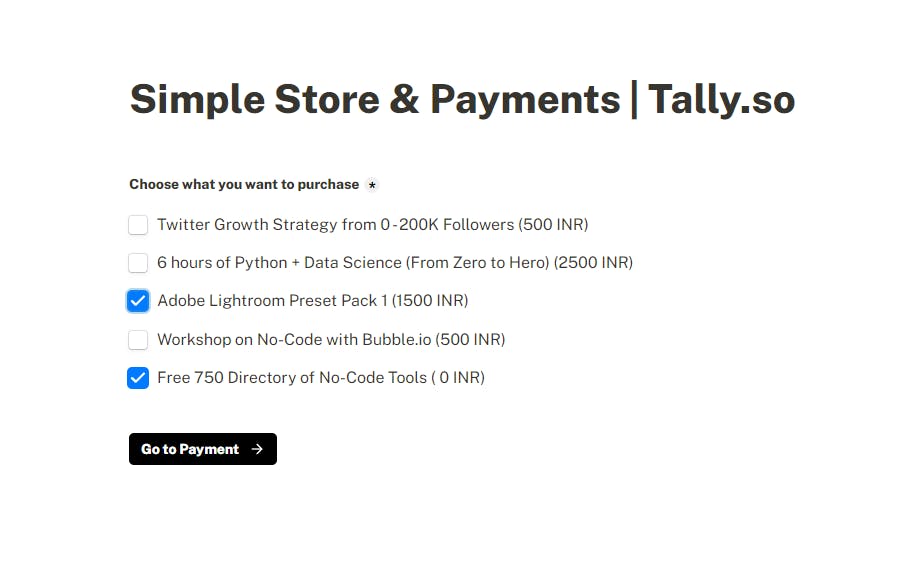
Task: Tick the Bubble.io Workshop checkbox
Action: pyautogui.click(x=138, y=340)
